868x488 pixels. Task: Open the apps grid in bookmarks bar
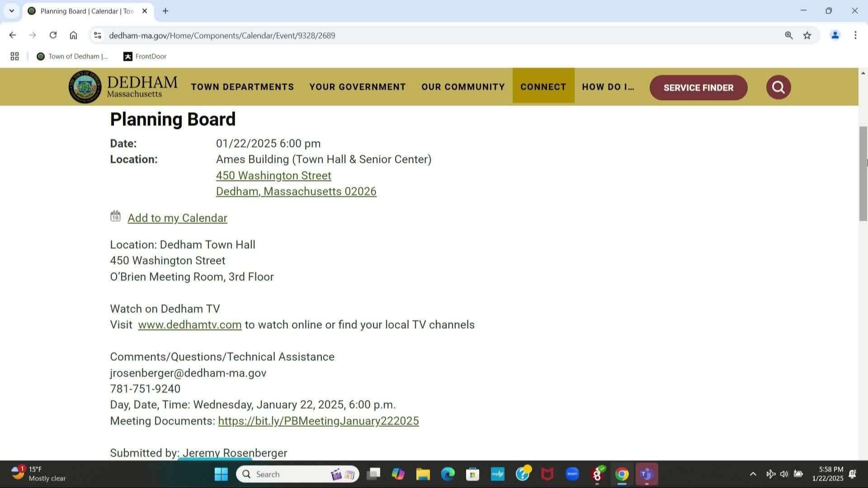(14, 56)
